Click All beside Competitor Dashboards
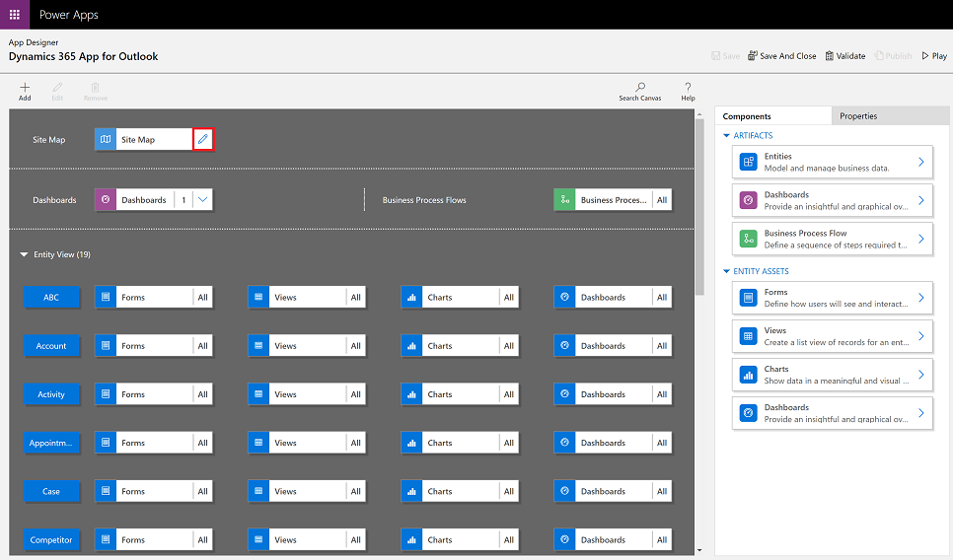This screenshot has height=560, width=953. tap(662, 540)
